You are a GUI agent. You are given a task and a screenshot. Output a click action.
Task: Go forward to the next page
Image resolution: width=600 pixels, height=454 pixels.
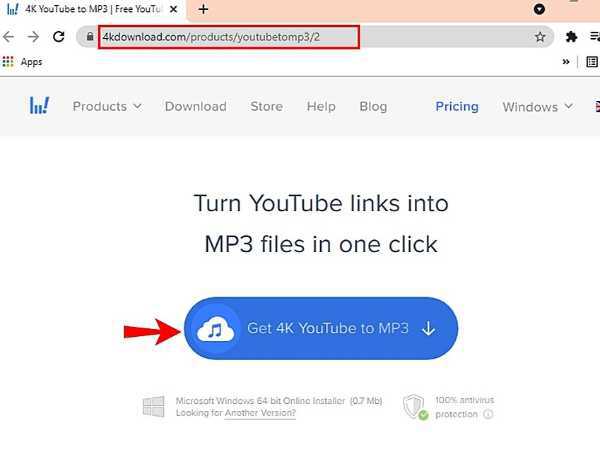click(x=33, y=37)
